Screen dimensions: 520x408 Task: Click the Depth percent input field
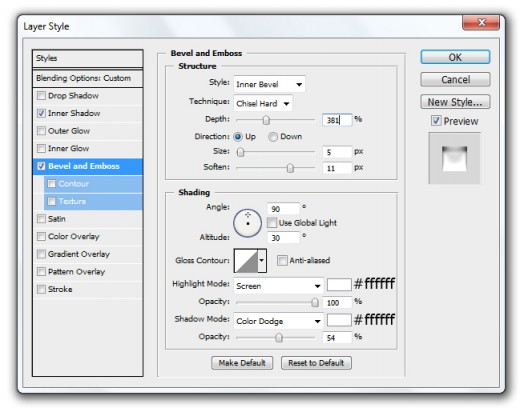click(x=337, y=120)
